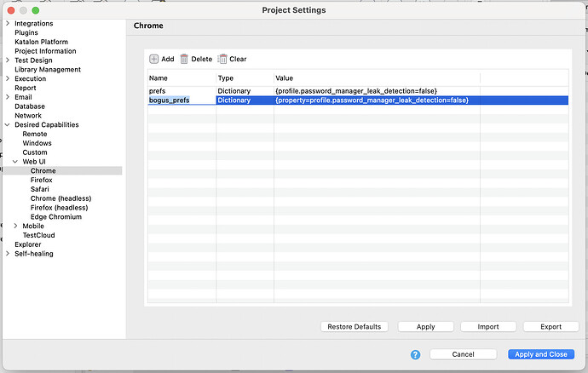
Task: Click the Restore Defaults button
Action: (355, 326)
